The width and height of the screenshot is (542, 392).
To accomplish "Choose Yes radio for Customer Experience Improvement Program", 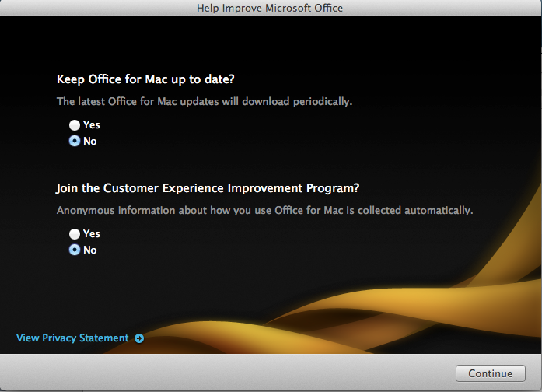I will coord(75,233).
